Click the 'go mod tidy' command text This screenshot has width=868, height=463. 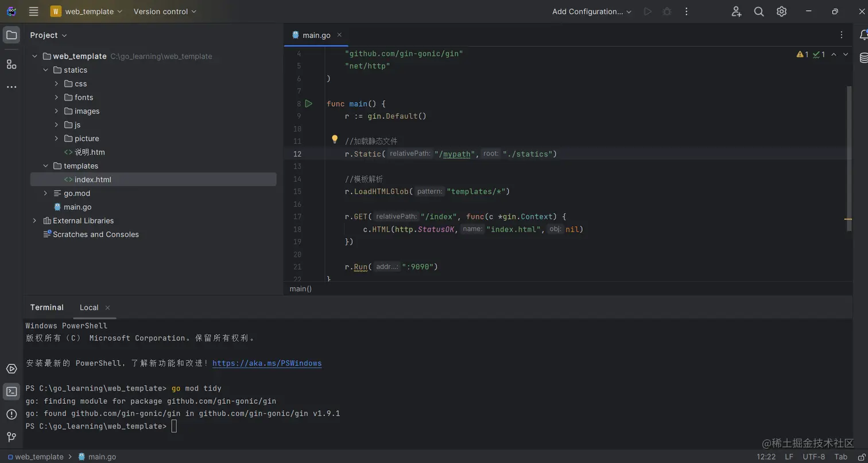[x=196, y=388]
